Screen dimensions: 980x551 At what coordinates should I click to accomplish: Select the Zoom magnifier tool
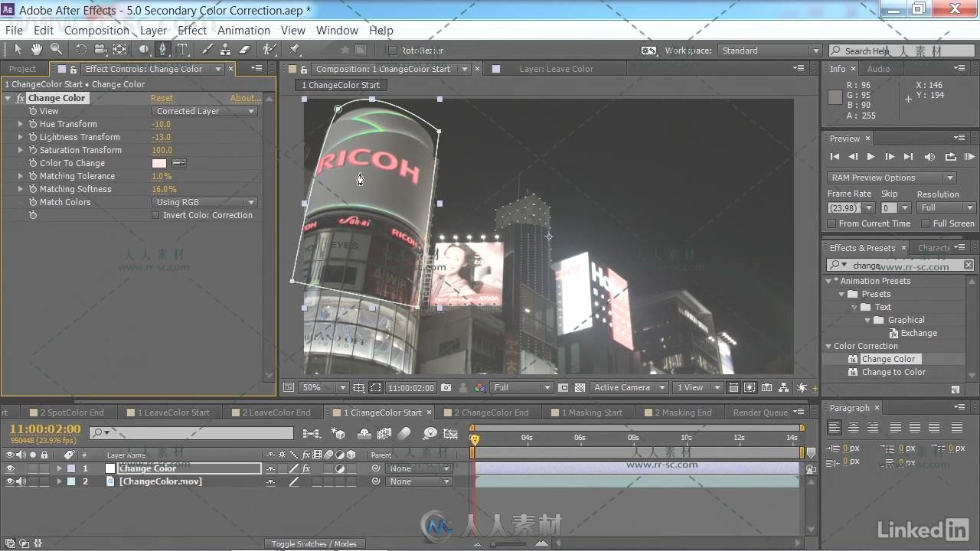tap(56, 50)
